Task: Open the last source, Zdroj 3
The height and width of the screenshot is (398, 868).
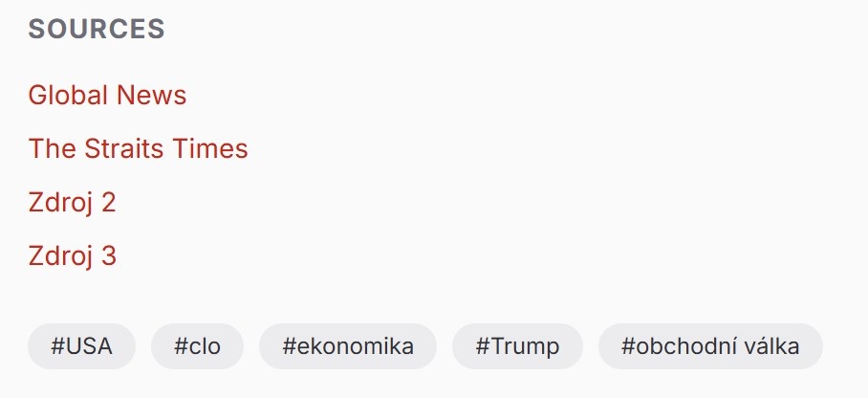Action: click(x=72, y=256)
